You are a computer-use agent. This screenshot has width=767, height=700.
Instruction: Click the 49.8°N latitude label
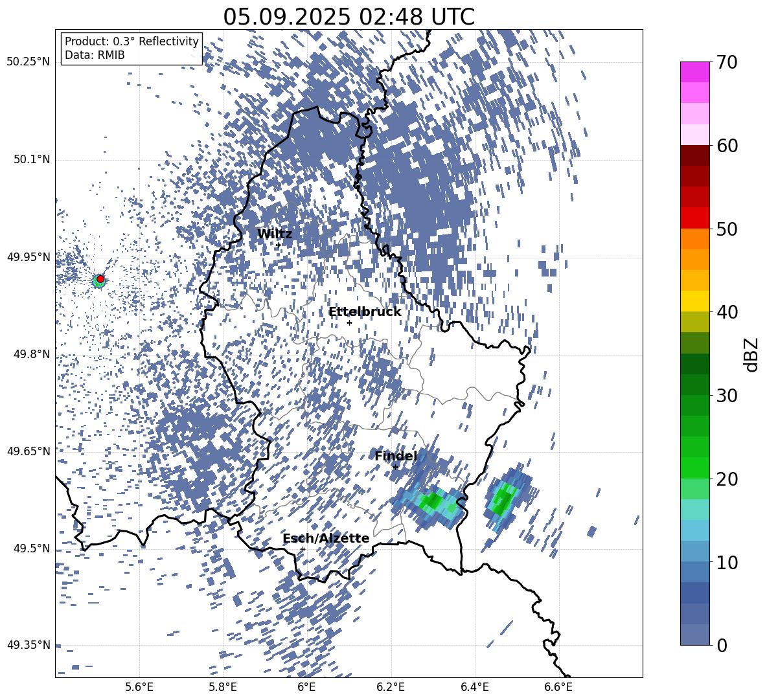click(31, 354)
